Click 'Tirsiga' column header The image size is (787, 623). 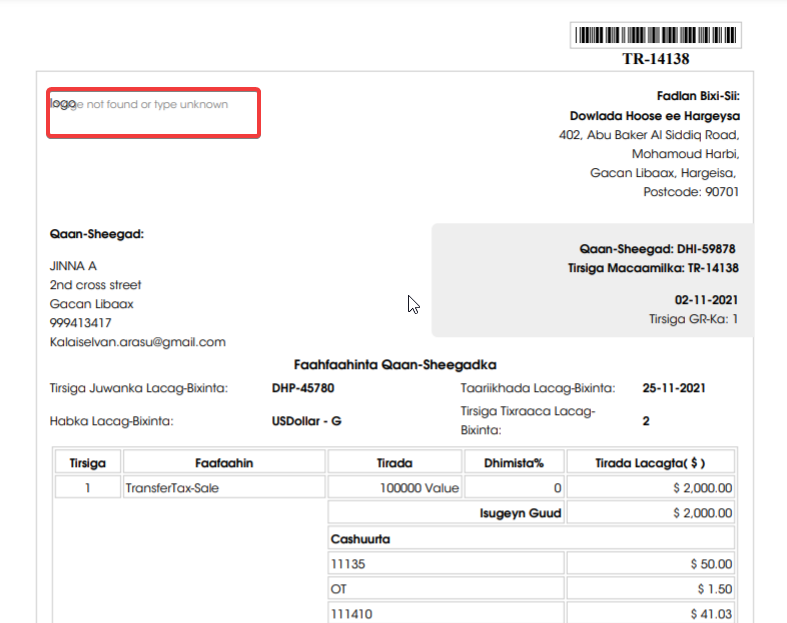tap(88, 463)
